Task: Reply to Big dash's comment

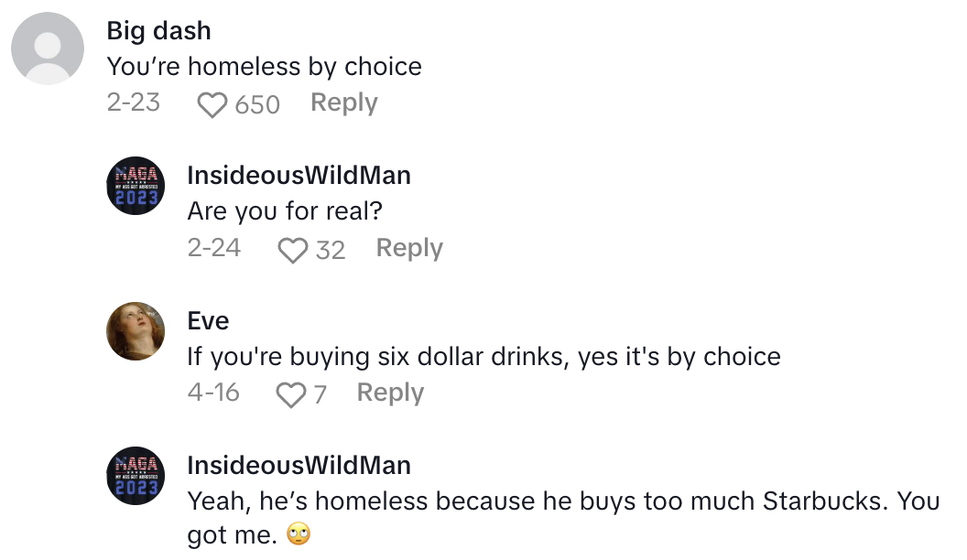Action: [343, 102]
